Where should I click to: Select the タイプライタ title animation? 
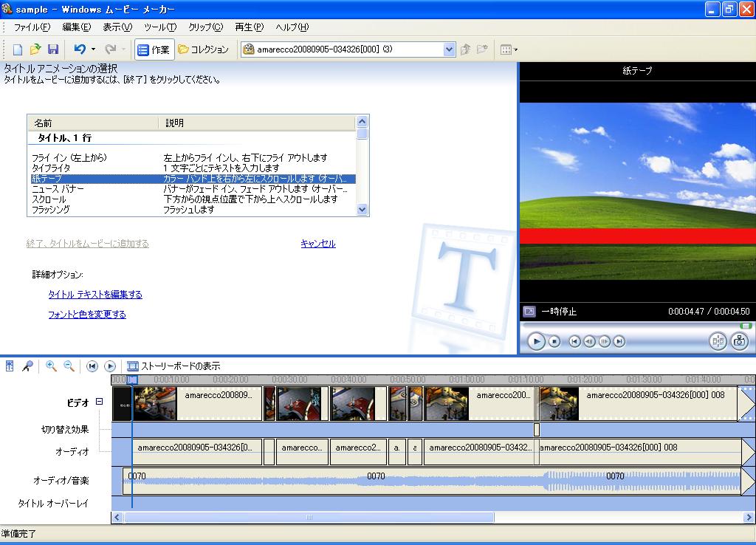tap(52, 168)
